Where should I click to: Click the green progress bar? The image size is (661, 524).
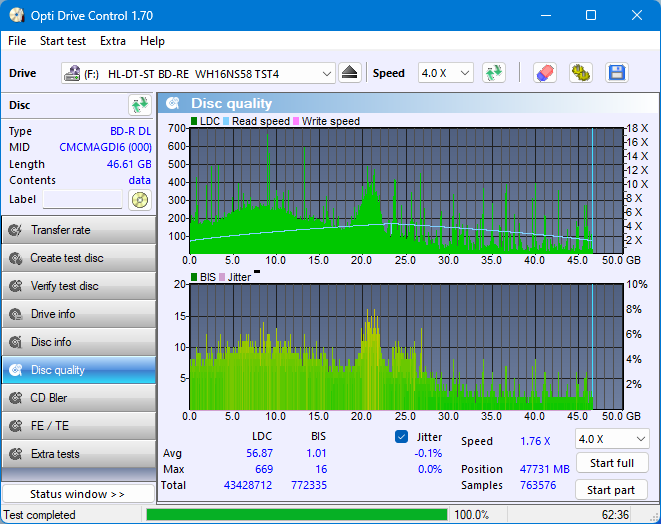[296, 515]
